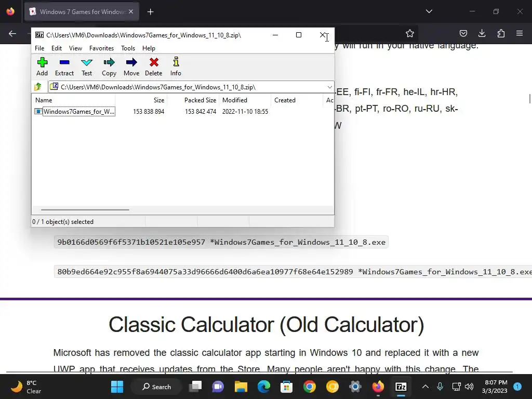Open the File menu in 7-Zip
532x399 pixels.
click(39, 48)
